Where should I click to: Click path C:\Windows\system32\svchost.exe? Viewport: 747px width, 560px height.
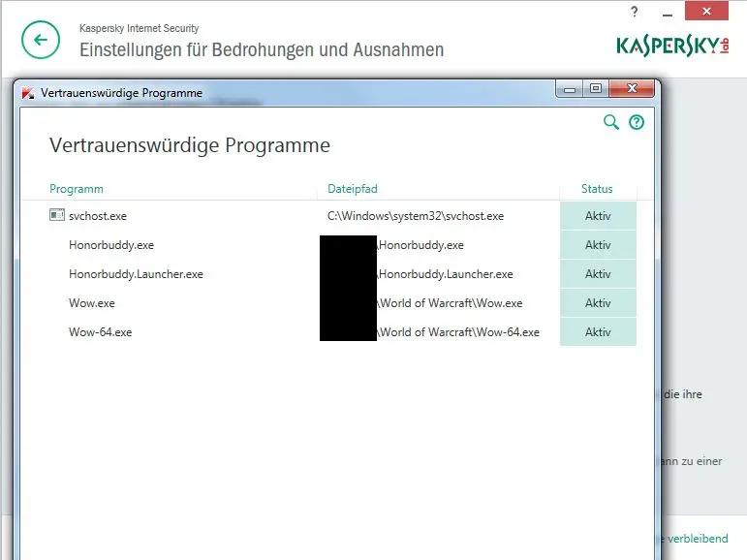[x=416, y=216]
